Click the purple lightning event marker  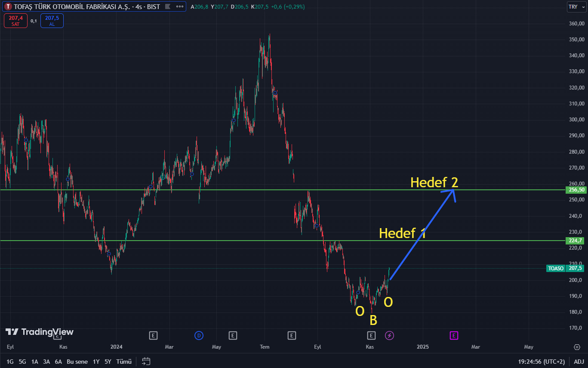[389, 335]
